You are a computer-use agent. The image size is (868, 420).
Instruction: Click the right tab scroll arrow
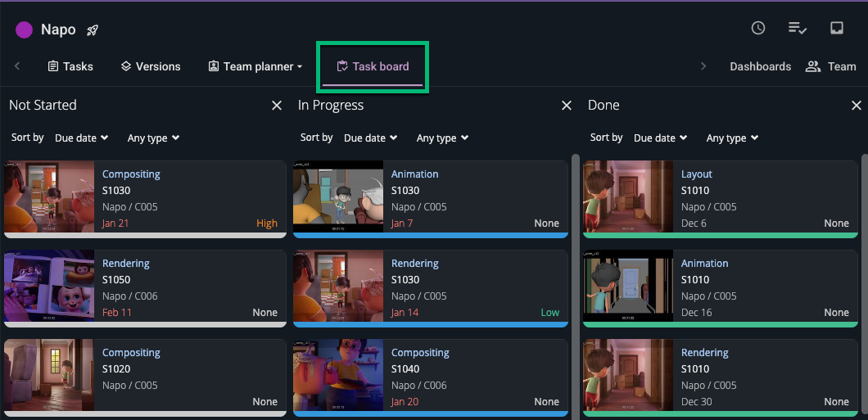point(703,66)
